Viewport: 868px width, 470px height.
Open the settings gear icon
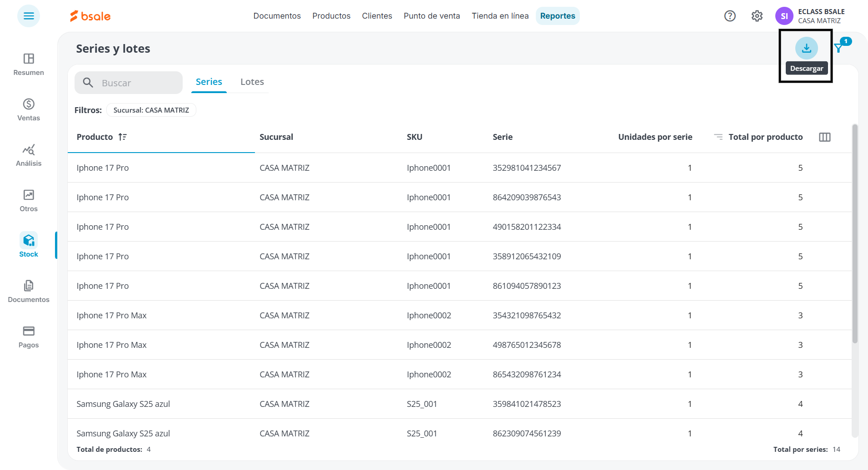[757, 16]
